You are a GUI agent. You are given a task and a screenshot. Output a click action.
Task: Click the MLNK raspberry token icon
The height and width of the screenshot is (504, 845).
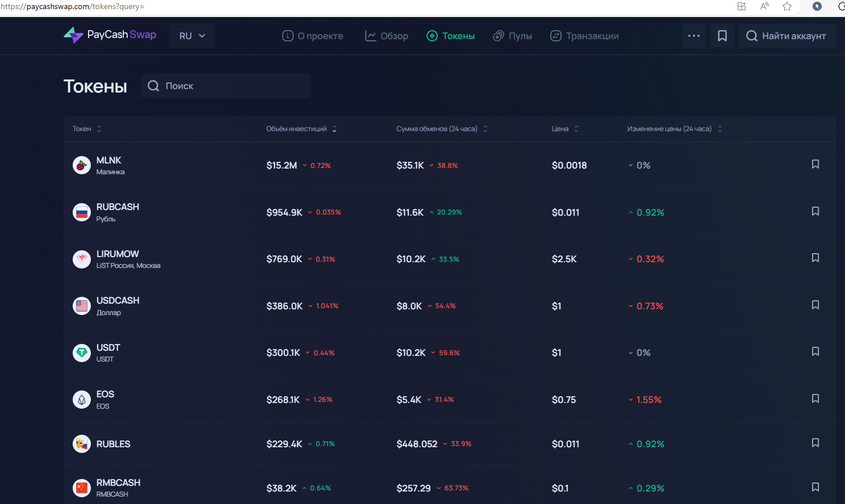[82, 165]
